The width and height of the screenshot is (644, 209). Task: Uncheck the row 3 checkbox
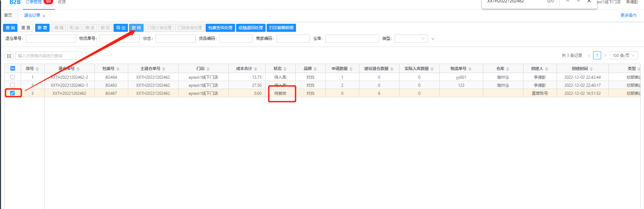(x=12, y=93)
